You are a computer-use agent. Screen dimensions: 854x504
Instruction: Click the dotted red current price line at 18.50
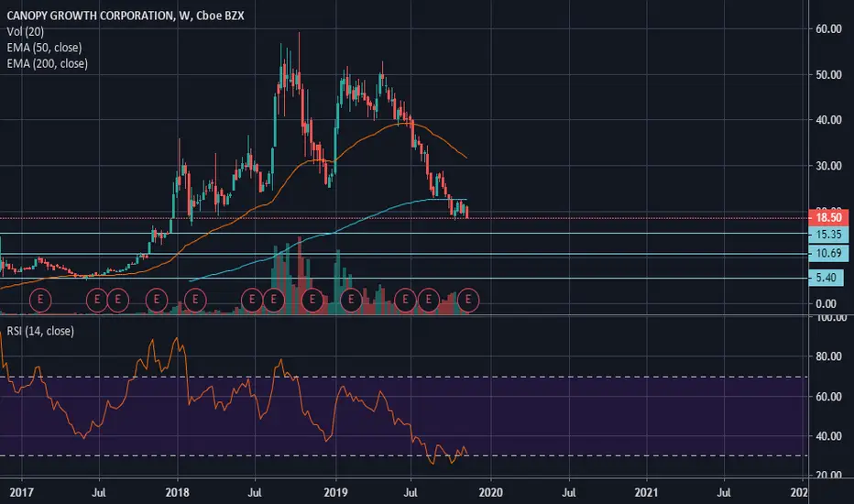[x=403, y=218]
